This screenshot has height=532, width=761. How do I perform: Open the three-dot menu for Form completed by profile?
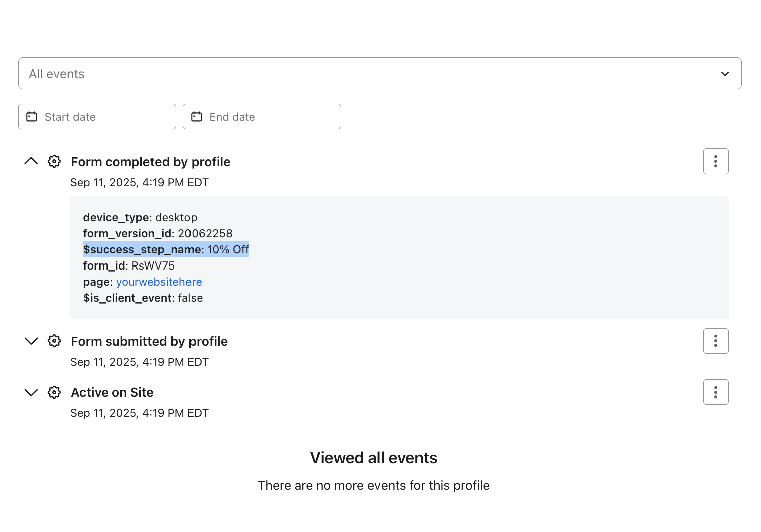tap(716, 161)
